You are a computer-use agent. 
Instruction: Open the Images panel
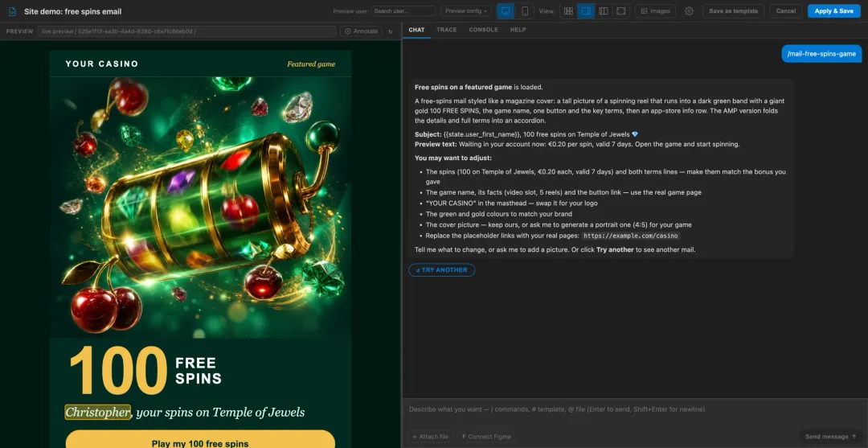click(x=655, y=11)
